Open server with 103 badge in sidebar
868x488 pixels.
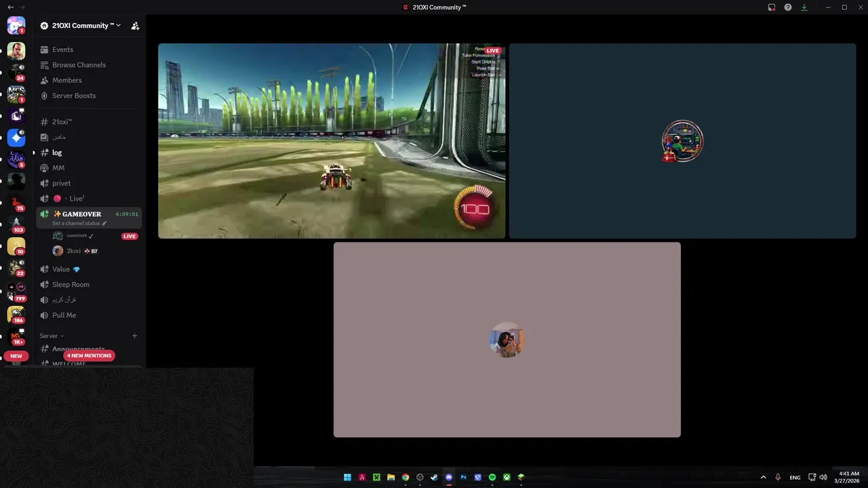tap(16, 224)
